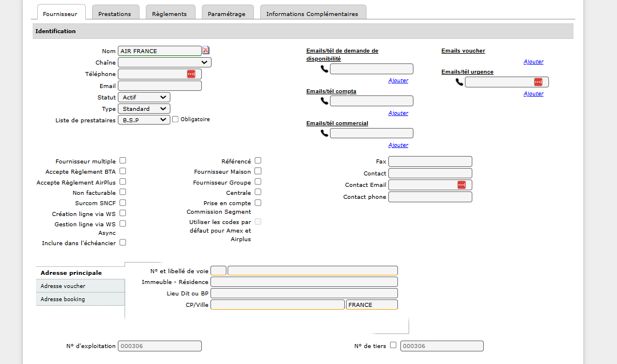Click Ajouter under Emails/tél compta

398,113
